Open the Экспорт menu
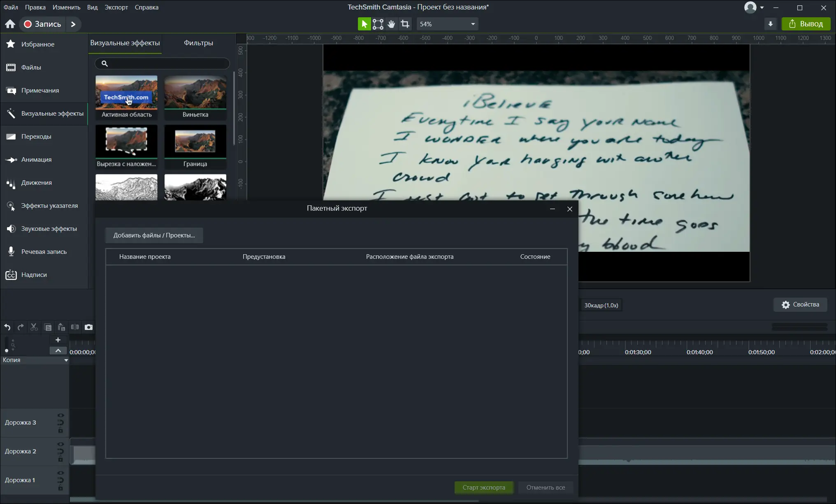 pyautogui.click(x=116, y=7)
